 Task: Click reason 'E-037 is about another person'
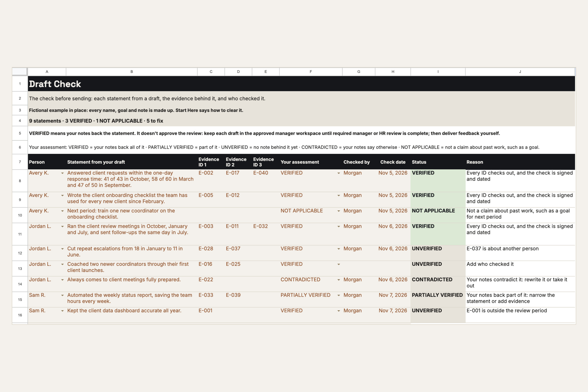coord(503,249)
